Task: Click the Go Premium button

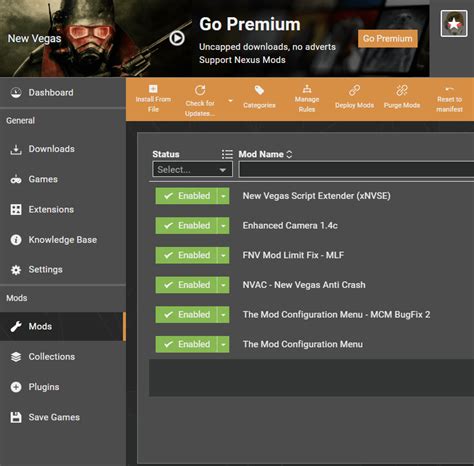Action: click(388, 39)
